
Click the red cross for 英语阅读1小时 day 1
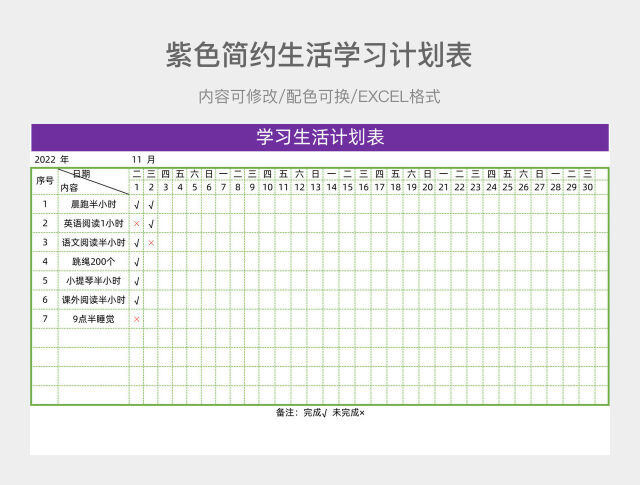(137, 223)
